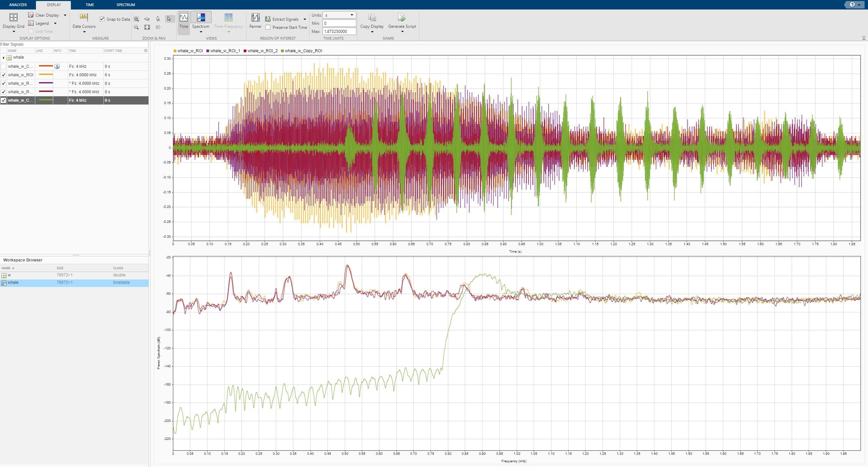Screen dimensions: 868x467
Task: Uncheck the whale_w_ROI signal checkbox
Action: click(4, 75)
